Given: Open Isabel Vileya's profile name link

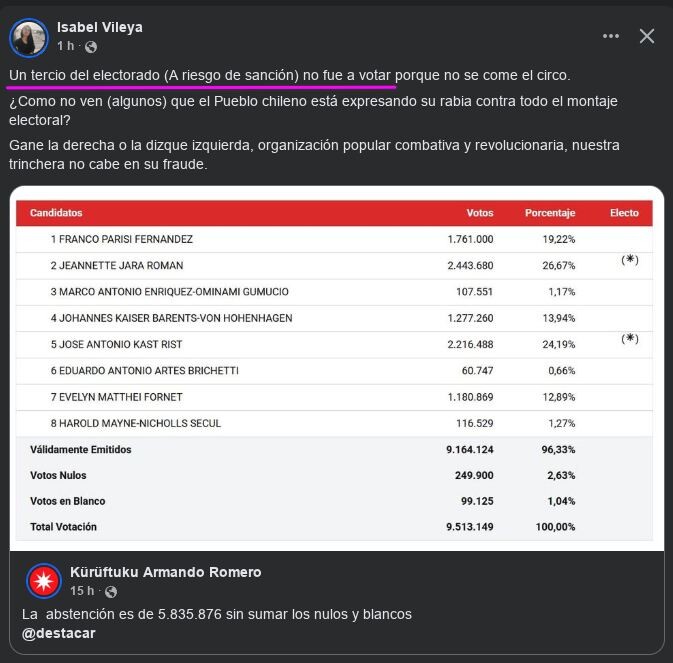Looking at the screenshot, I should (x=100, y=27).
